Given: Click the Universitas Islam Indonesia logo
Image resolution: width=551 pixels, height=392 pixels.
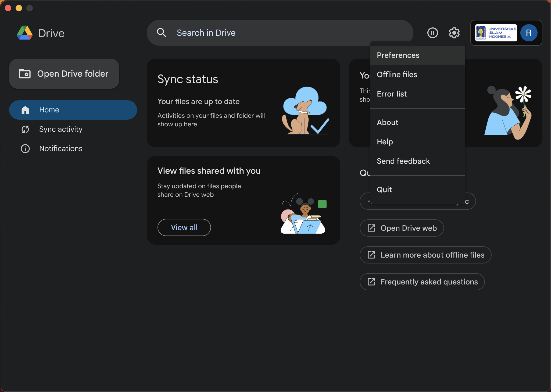Looking at the screenshot, I should 496,33.
